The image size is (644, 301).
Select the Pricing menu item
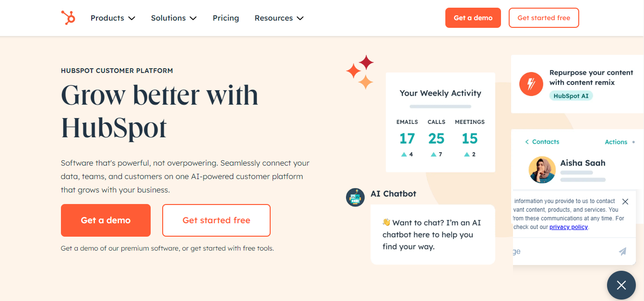(226, 18)
